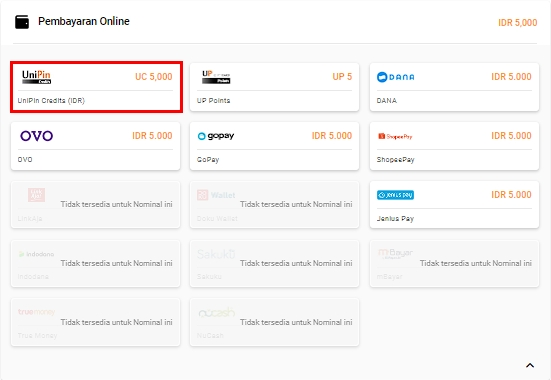This screenshot has height=380, width=551.
Task: Click the IDR 5.000 price on the GoPay card
Action: [x=332, y=136]
